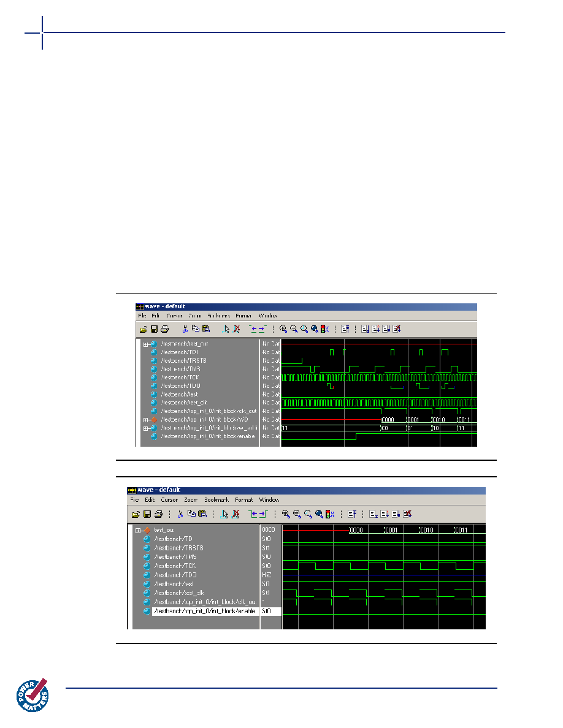The image size is (563, 728).
Task: Click the 0010 waveform value in the test_out wave window
Action: pos(426,530)
